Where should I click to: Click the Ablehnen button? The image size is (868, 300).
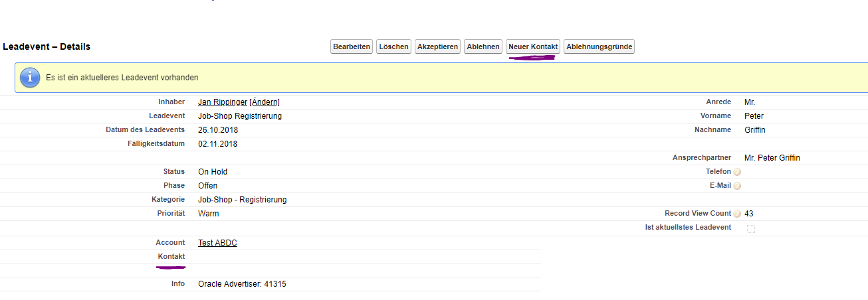point(483,46)
